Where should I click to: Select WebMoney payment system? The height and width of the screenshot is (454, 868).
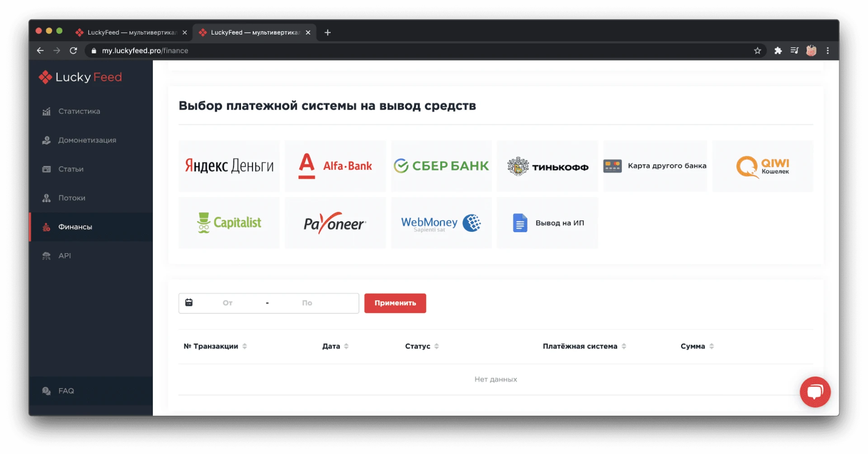(x=441, y=223)
